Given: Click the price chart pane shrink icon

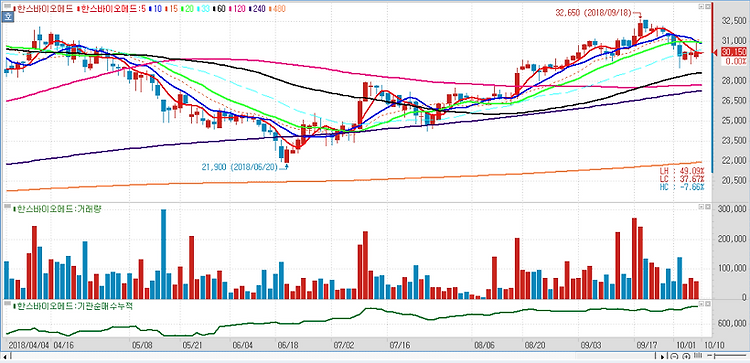Looking at the screenshot, I should coord(701,6).
